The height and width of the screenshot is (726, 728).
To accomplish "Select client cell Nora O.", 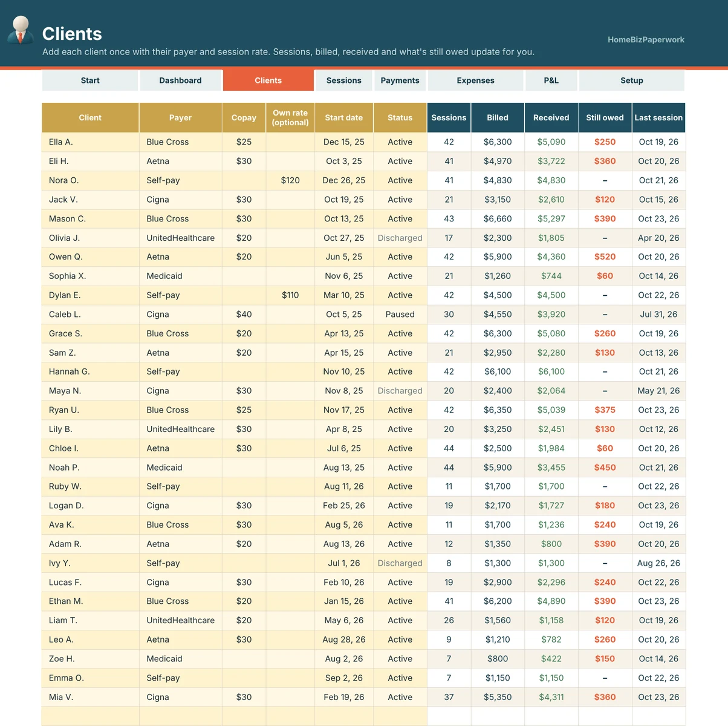I will coord(90,180).
